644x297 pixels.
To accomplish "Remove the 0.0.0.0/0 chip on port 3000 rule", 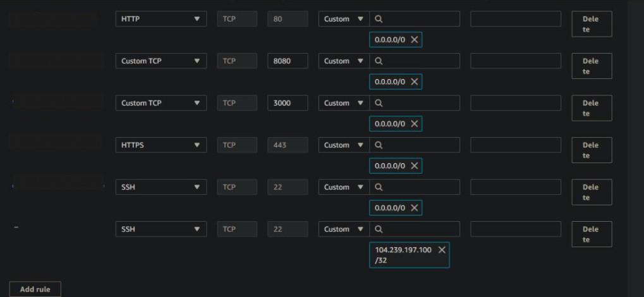I will click(x=415, y=124).
